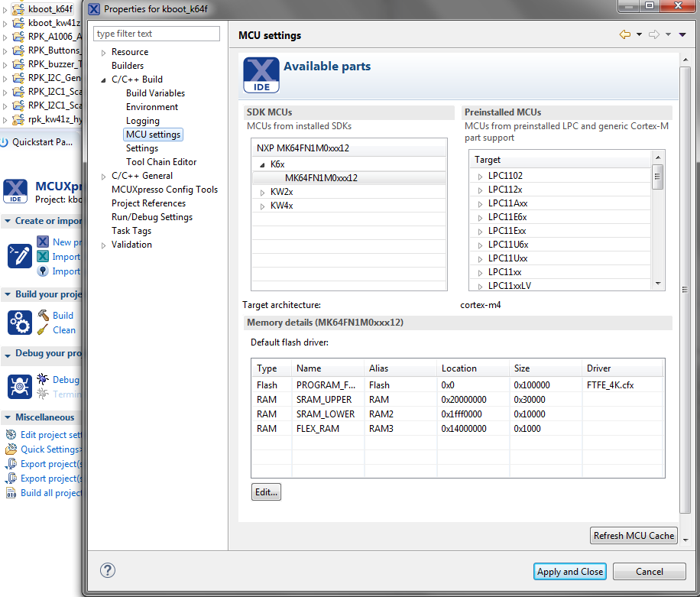Open the back history dropdown arrow
The width and height of the screenshot is (700, 597).
(x=640, y=34)
